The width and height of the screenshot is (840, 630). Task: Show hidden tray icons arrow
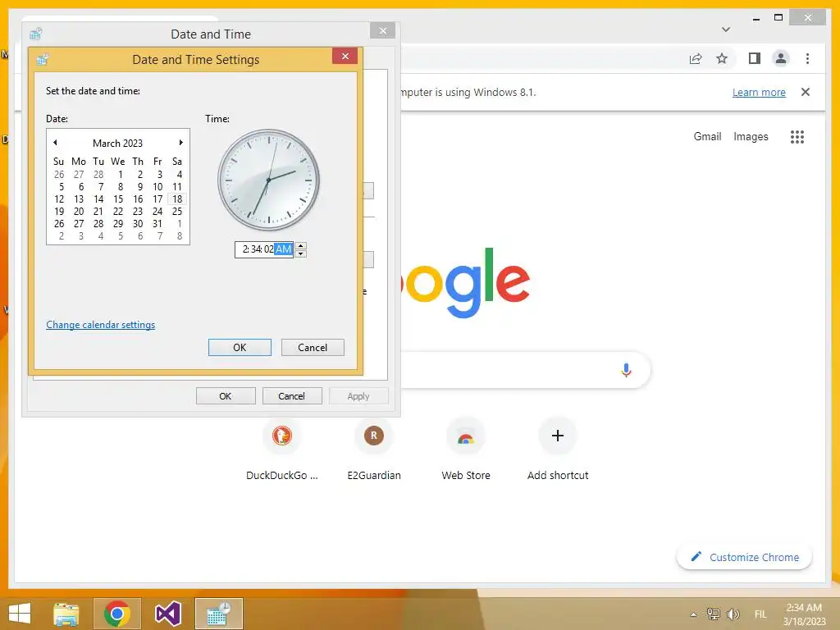tap(693, 614)
